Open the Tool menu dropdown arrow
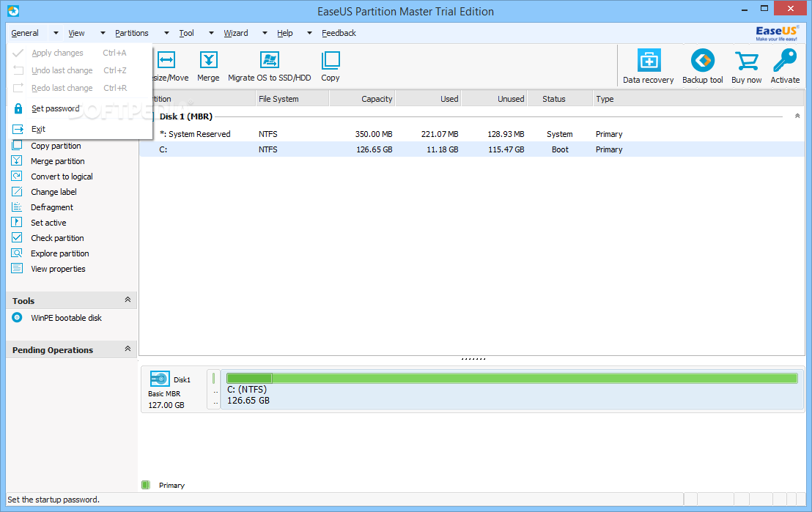This screenshot has width=812, height=512. tap(211, 33)
